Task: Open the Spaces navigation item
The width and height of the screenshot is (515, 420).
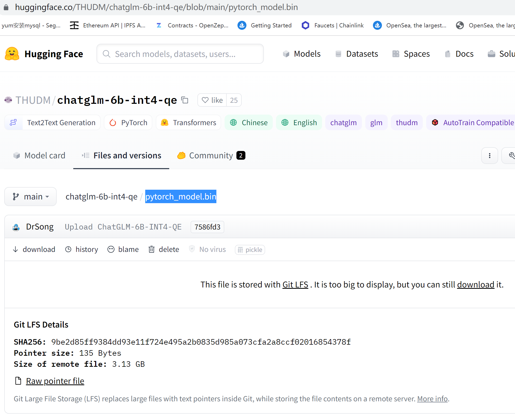Action: [411, 54]
